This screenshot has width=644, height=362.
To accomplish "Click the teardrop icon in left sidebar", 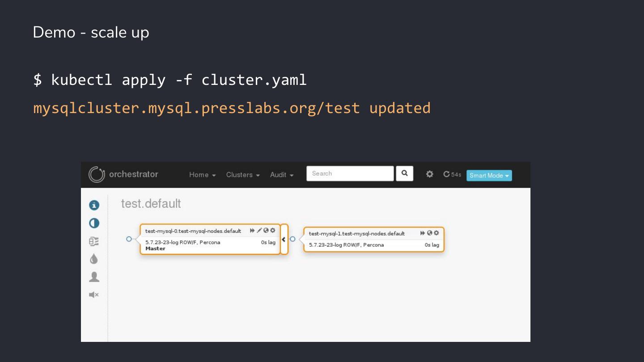I will (94, 259).
